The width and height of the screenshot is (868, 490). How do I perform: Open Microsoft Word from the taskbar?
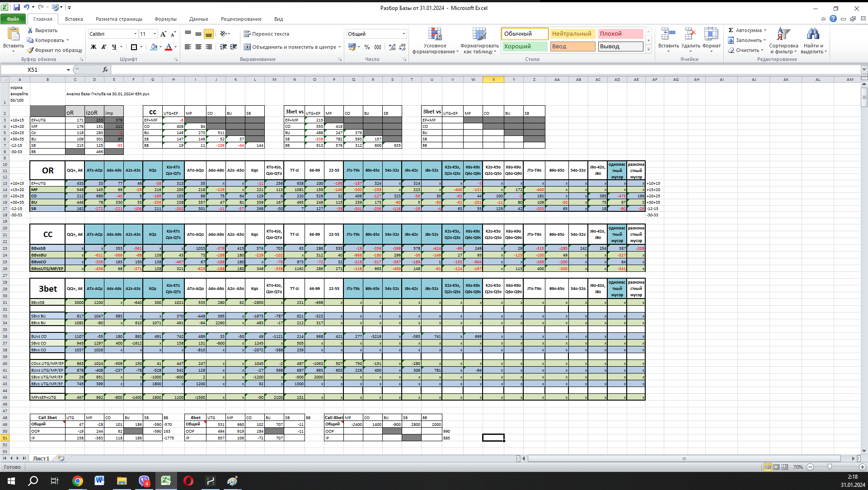[99, 481]
